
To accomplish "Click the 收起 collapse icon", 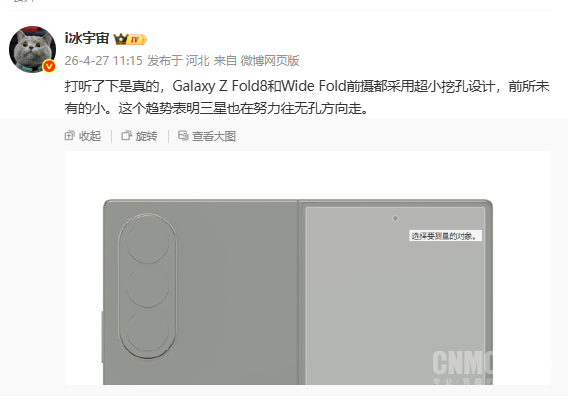I will pos(70,136).
